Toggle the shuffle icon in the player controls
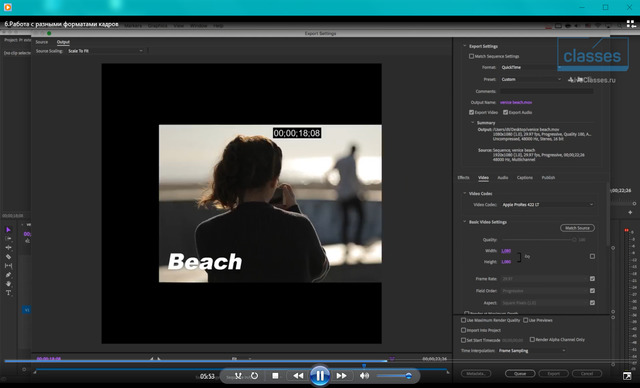The height and width of the screenshot is (388, 640). 238,375
